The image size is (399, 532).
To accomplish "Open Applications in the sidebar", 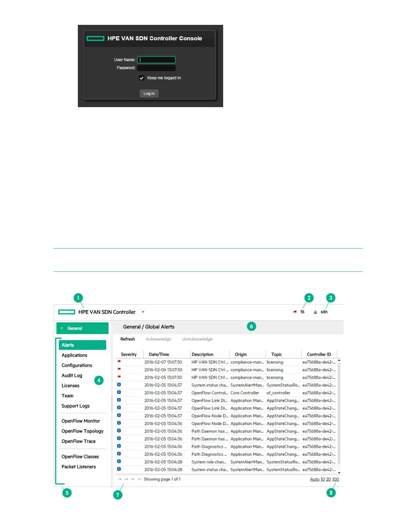I will click(74, 355).
